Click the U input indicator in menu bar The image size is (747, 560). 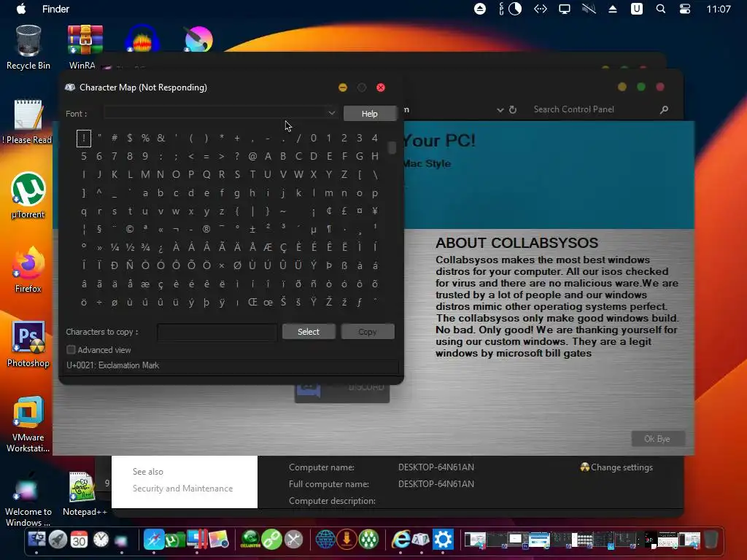(636, 9)
